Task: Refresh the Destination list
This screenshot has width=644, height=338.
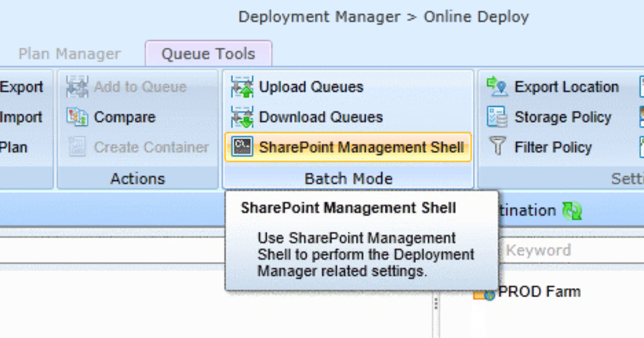Action: [x=572, y=210]
